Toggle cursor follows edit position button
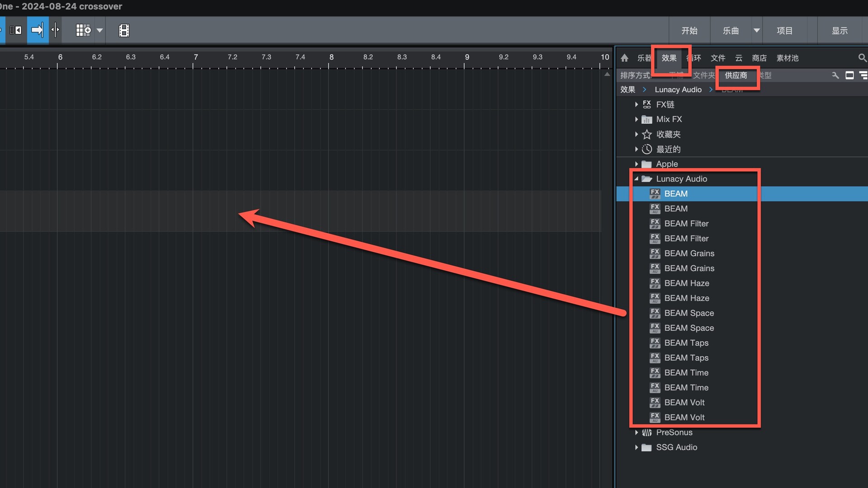 click(16, 30)
